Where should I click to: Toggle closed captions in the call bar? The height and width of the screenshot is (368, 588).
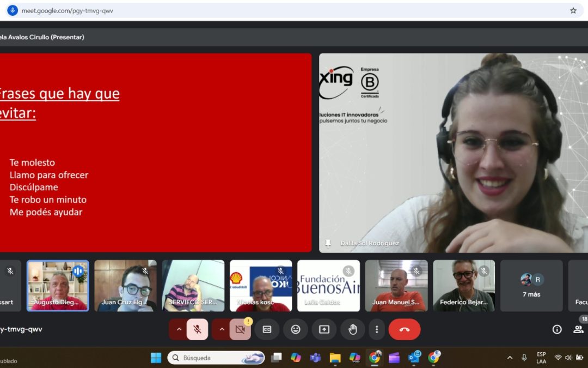267,329
